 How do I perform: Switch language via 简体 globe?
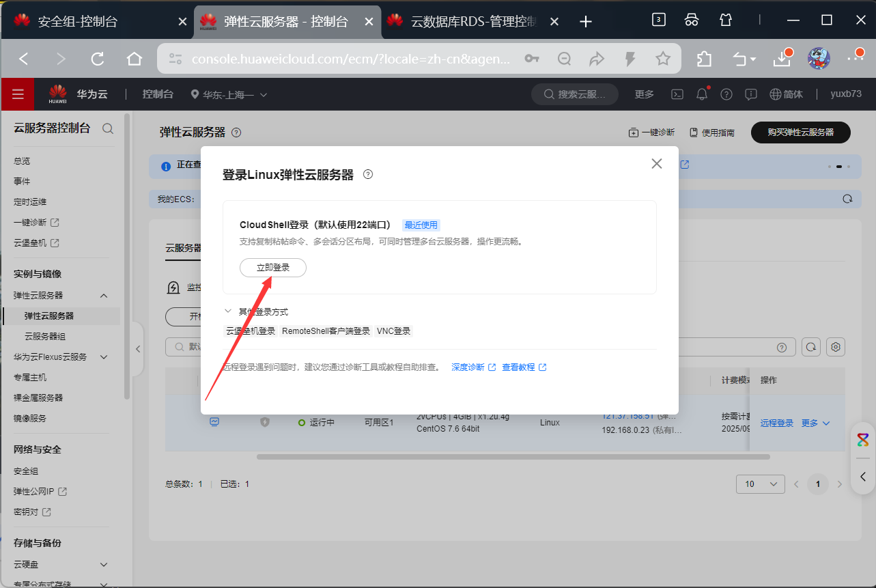click(786, 94)
